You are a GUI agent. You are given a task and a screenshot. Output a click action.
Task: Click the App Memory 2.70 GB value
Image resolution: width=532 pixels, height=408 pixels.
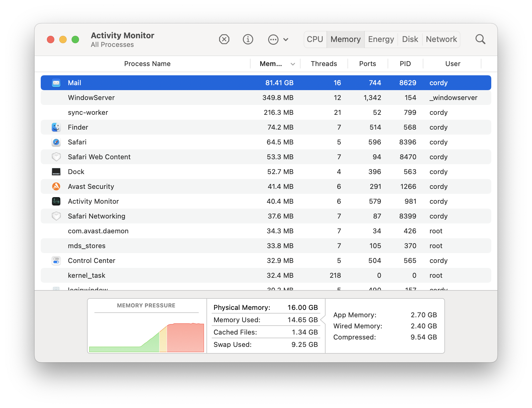(424, 315)
